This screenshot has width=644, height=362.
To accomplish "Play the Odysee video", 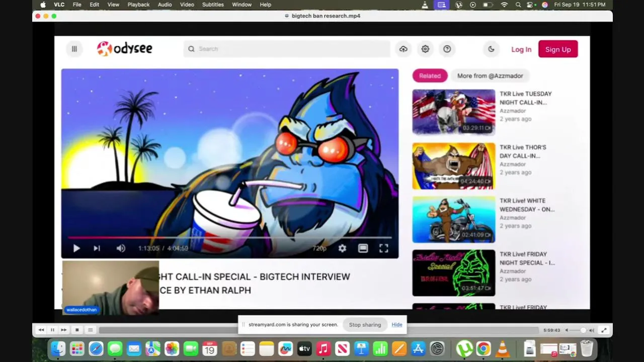I will 76,248.
